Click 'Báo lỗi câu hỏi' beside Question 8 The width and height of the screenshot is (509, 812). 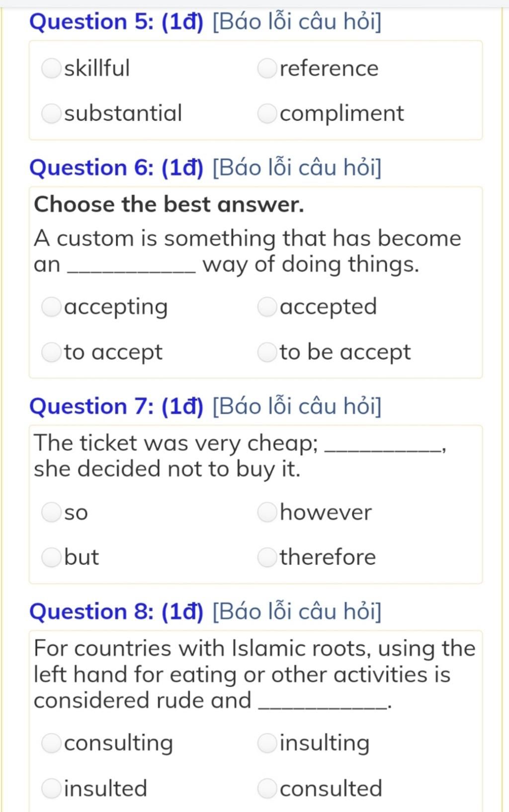[x=297, y=611]
